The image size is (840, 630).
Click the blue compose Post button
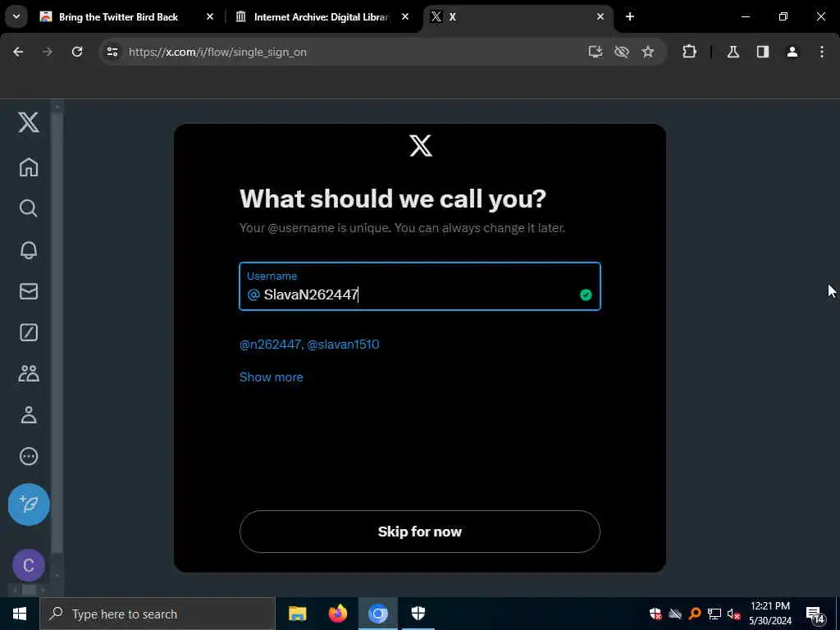point(29,504)
